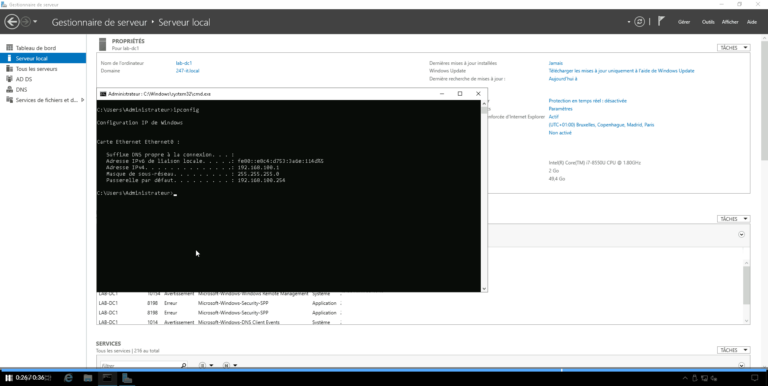Go back with the circular back arrow
The width and height of the screenshot is (768, 386).
coord(12,22)
